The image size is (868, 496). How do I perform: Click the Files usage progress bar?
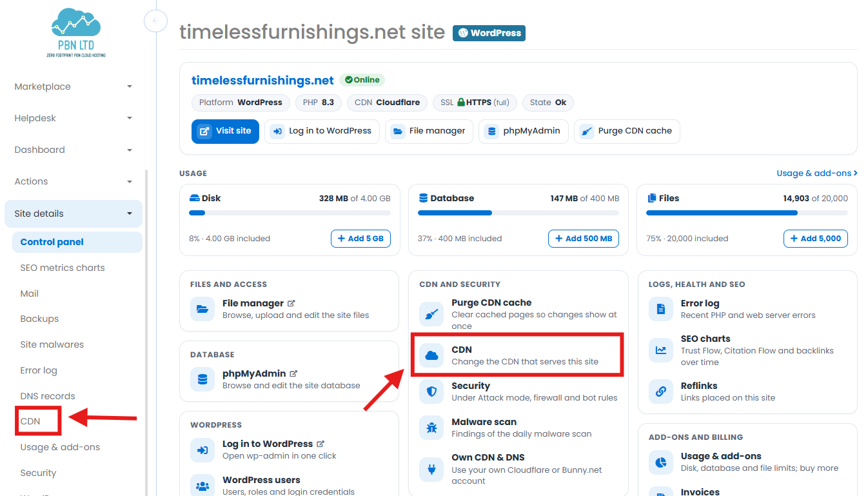pos(747,213)
